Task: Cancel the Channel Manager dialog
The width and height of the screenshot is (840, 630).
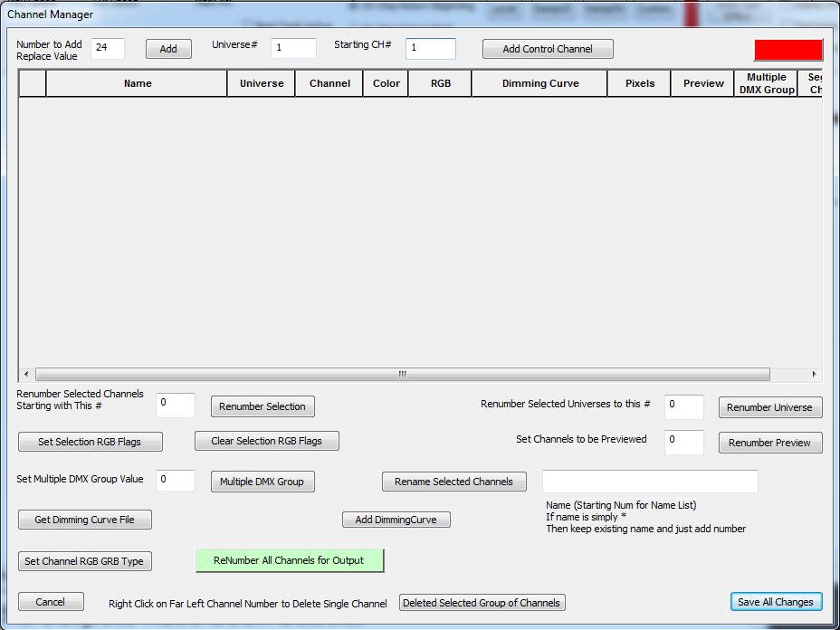Action: coord(51,602)
